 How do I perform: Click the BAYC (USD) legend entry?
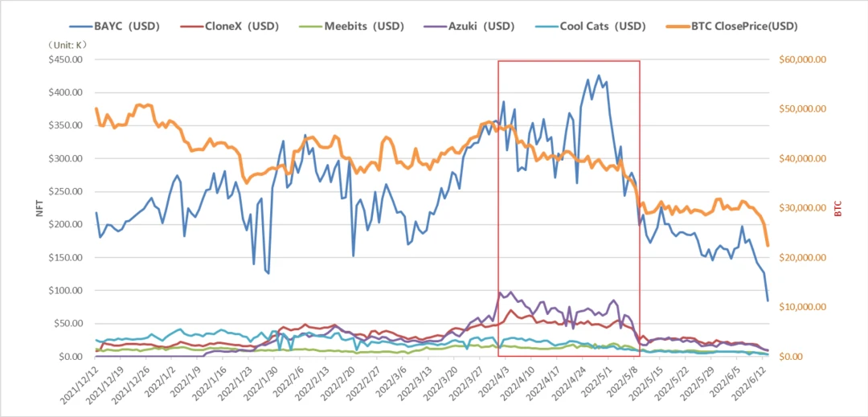coord(114,26)
